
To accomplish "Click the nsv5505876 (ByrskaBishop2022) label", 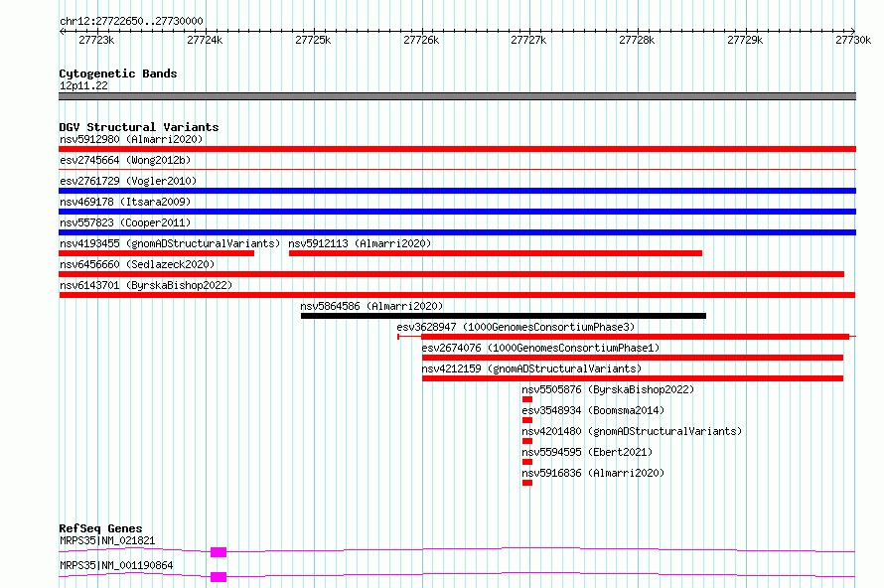I will (x=608, y=389).
